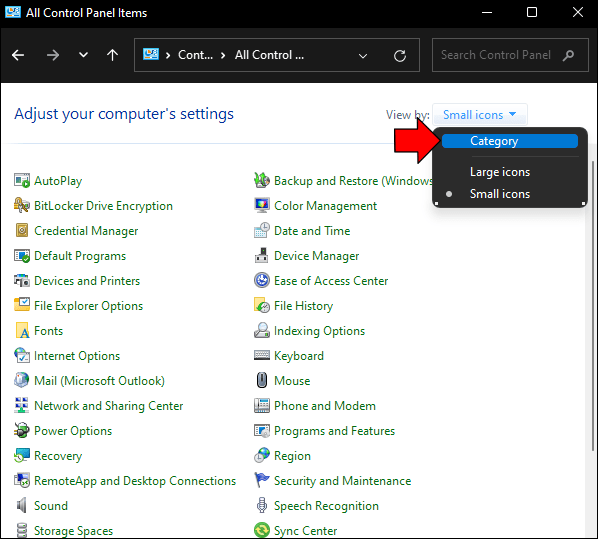Click the Ease of Access Center icon
The image size is (598, 539).
click(262, 280)
